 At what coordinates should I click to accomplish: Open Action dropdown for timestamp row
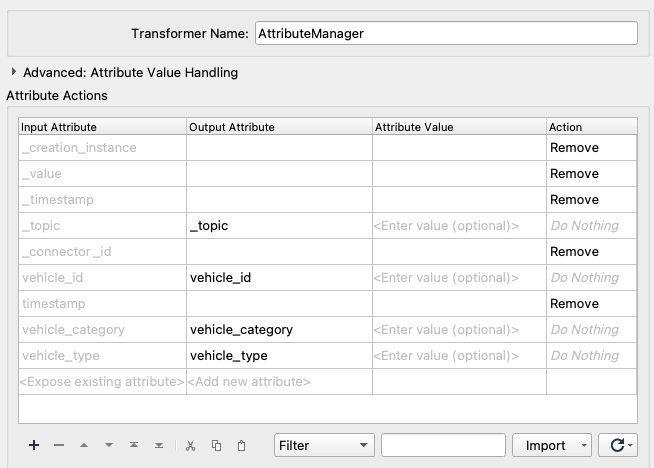click(591, 304)
